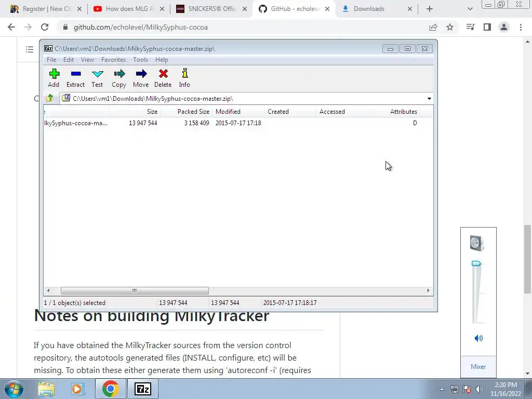Screen dimensions: 532x399
Task: Click the share page icon in address bar
Action: [x=433, y=27]
